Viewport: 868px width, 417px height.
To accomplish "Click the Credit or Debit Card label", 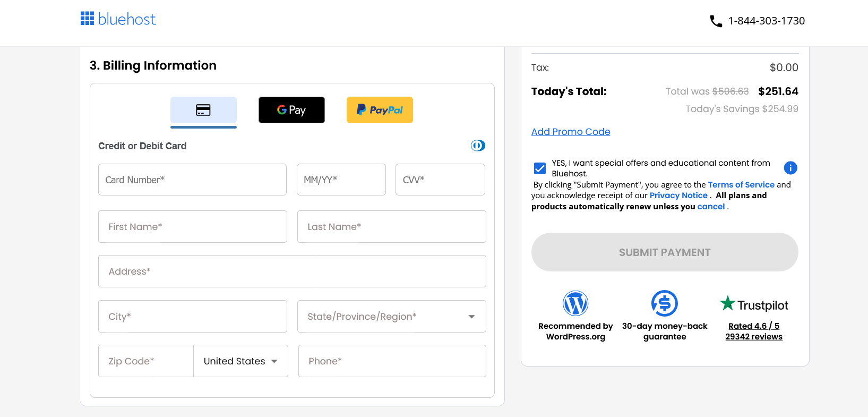I will (142, 146).
